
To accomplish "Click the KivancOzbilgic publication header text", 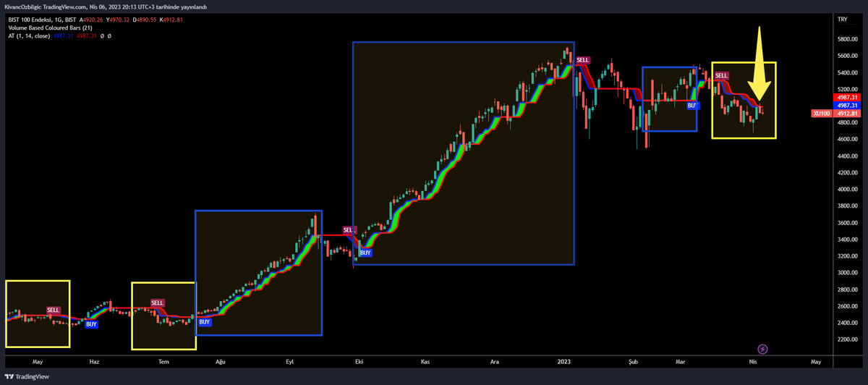I will [106, 7].
